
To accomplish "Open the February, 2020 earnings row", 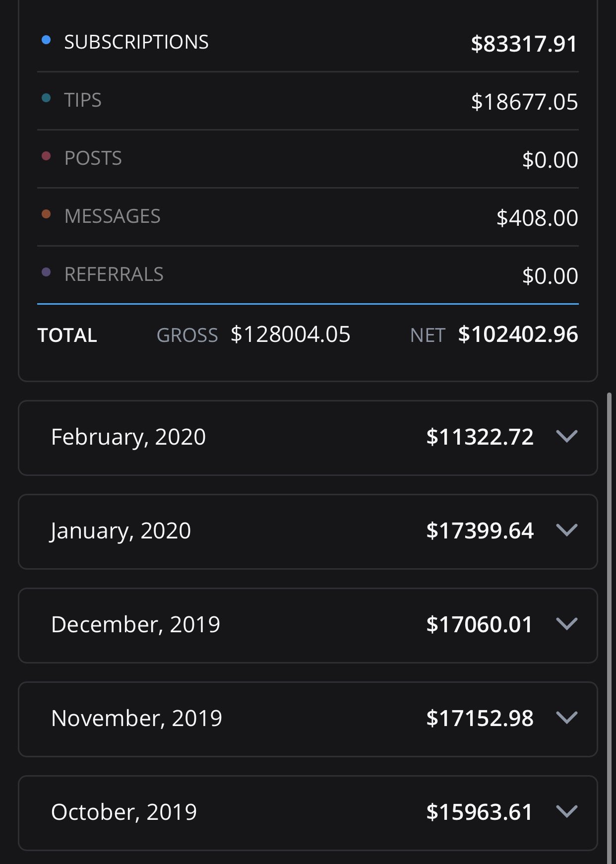I will pos(308,438).
